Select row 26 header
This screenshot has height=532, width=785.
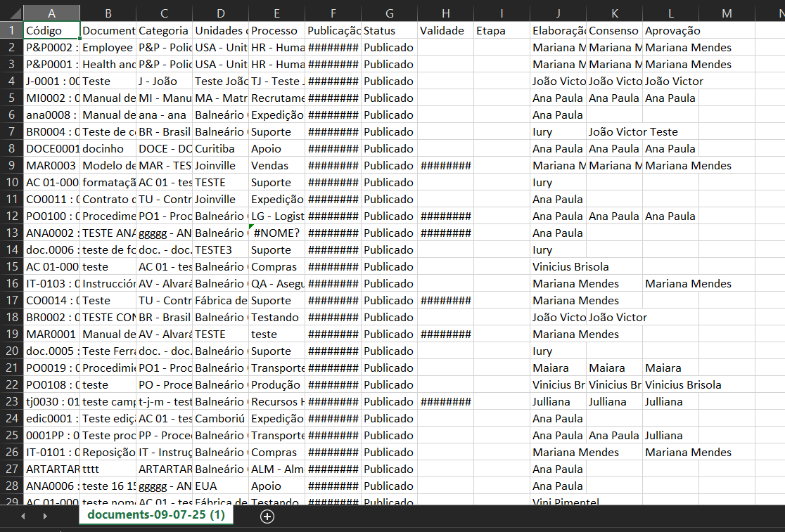click(x=11, y=452)
